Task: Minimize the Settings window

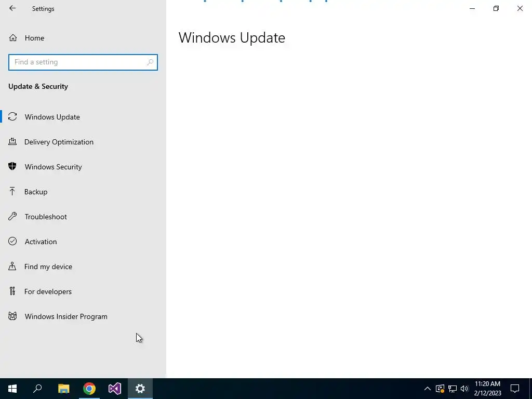Action: coord(472,8)
